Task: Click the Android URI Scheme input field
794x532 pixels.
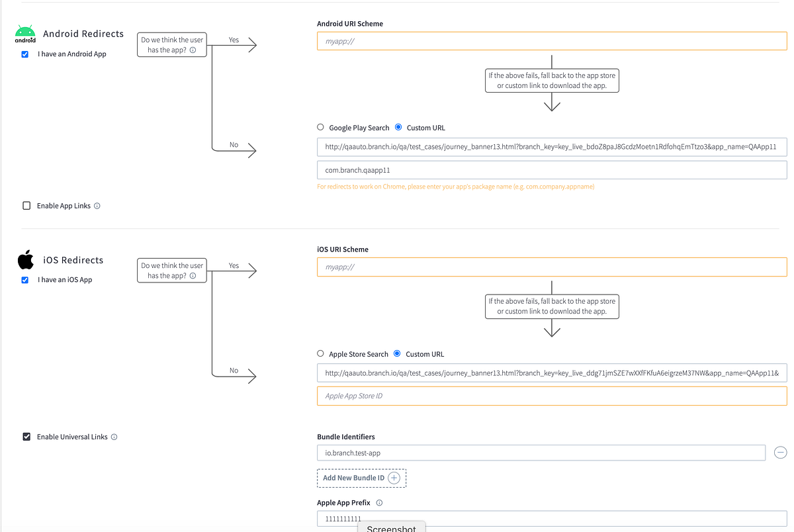Action: click(551, 40)
